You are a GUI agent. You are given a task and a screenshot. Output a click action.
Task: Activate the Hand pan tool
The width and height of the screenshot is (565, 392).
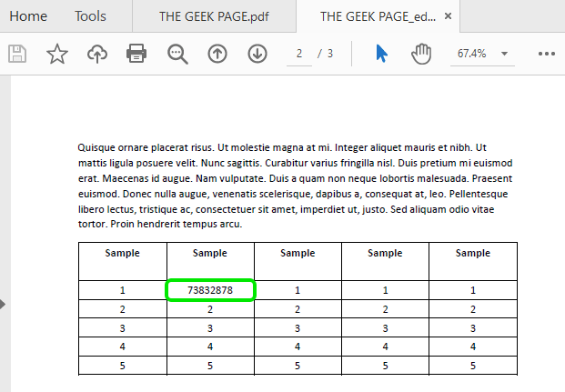tap(421, 54)
